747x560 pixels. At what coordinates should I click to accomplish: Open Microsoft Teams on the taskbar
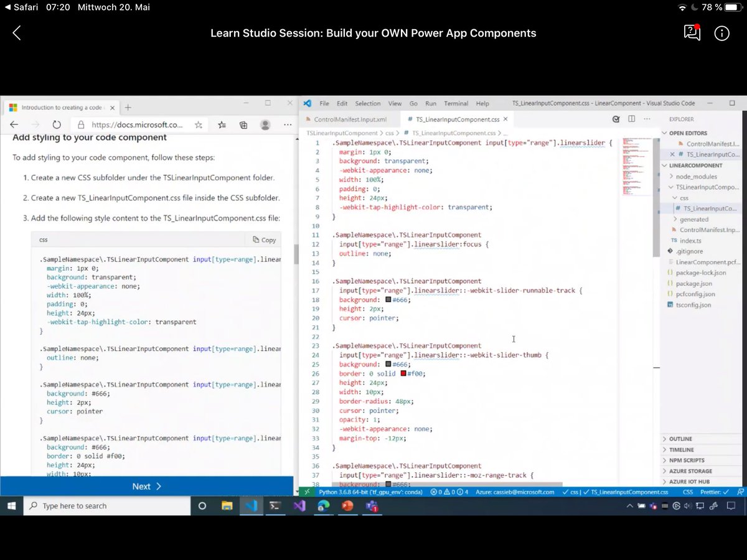(x=372, y=506)
